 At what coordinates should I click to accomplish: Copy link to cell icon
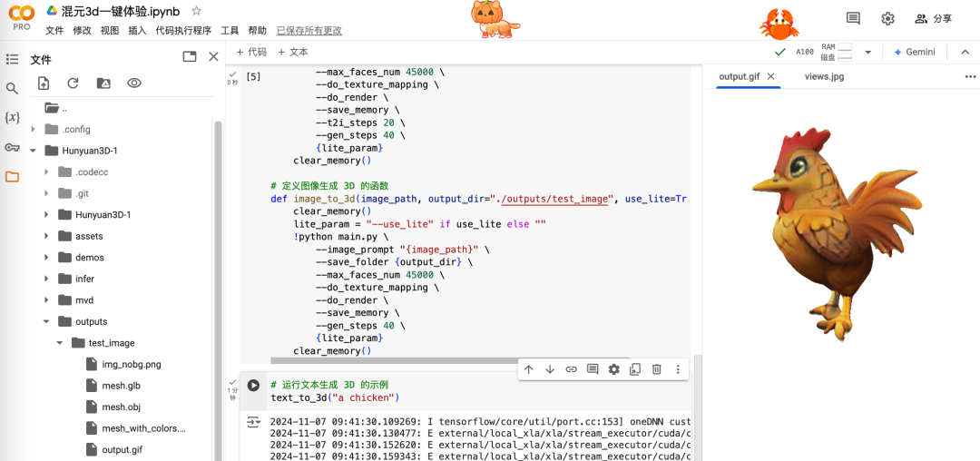pyautogui.click(x=572, y=369)
